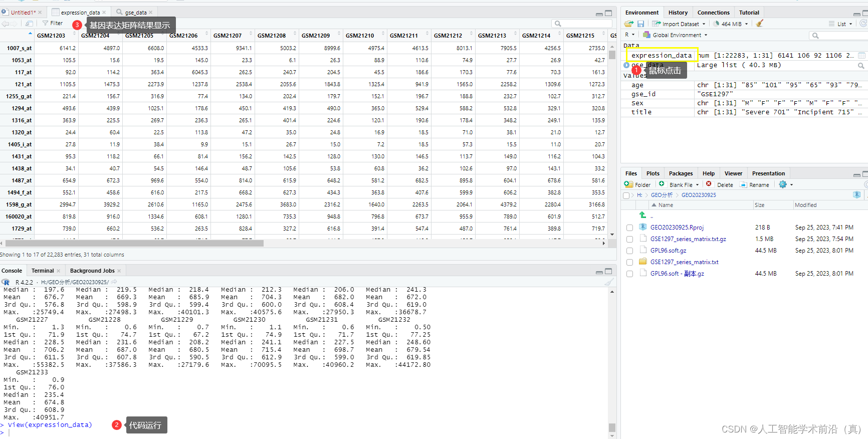Open the Blank File dropdown

click(x=679, y=184)
